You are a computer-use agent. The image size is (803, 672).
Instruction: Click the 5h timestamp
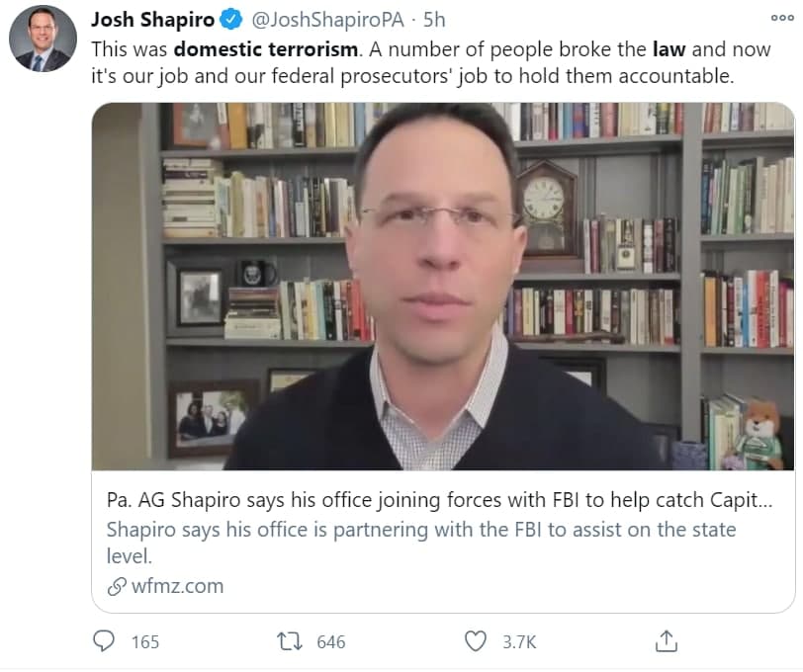434,20
